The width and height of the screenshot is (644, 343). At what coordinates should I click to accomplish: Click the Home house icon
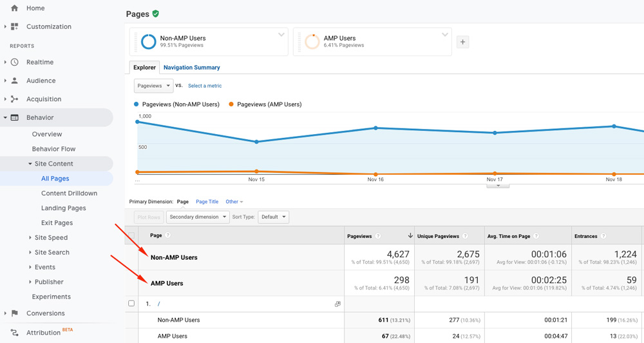tap(14, 8)
